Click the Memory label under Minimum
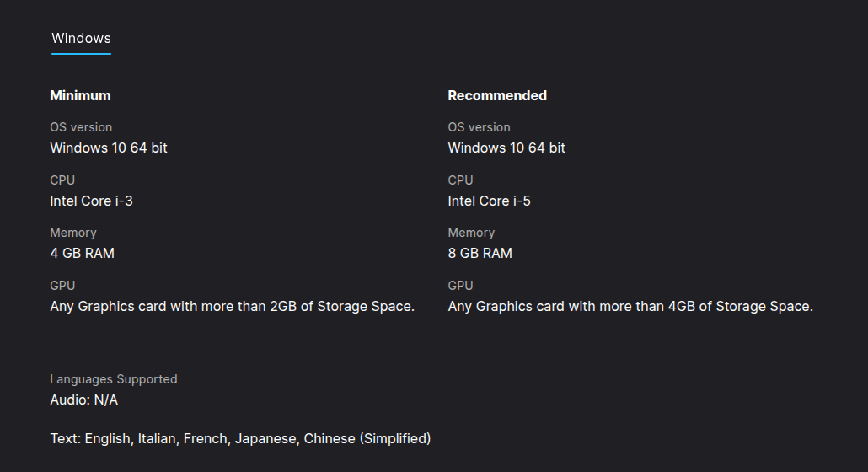 click(73, 233)
